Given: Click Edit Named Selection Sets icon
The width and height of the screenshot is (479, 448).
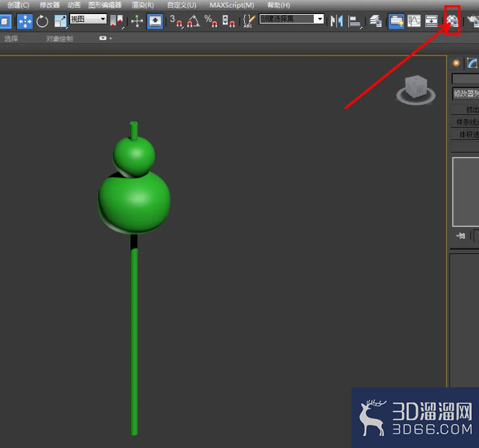Looking at the screenshot, I should pos(249,22).
